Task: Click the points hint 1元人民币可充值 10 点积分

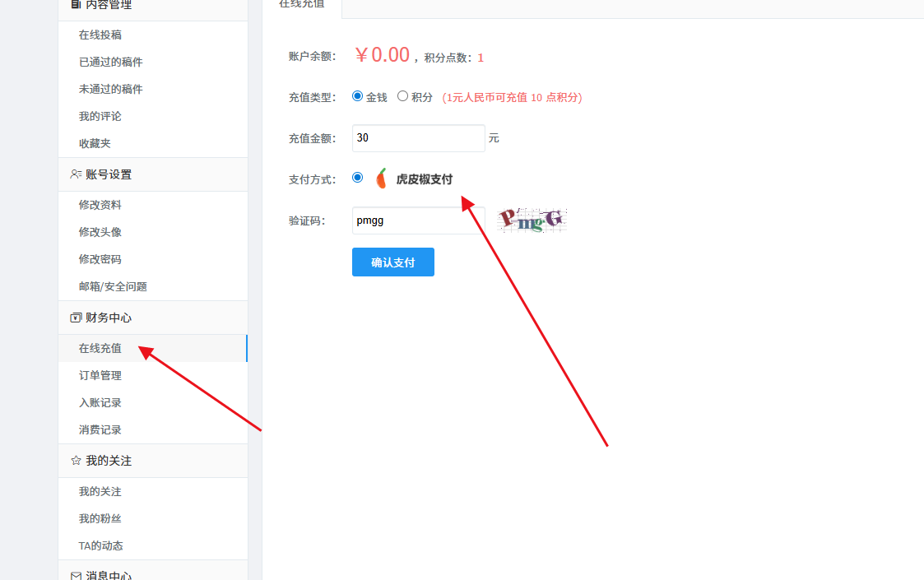Action: click(512, 97)
